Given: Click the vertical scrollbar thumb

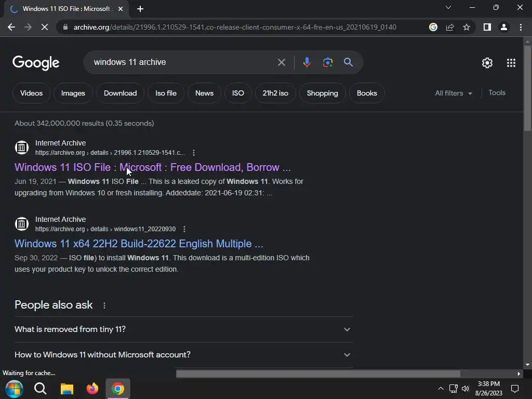Looking at the screenshot, I should pos(527,88).
